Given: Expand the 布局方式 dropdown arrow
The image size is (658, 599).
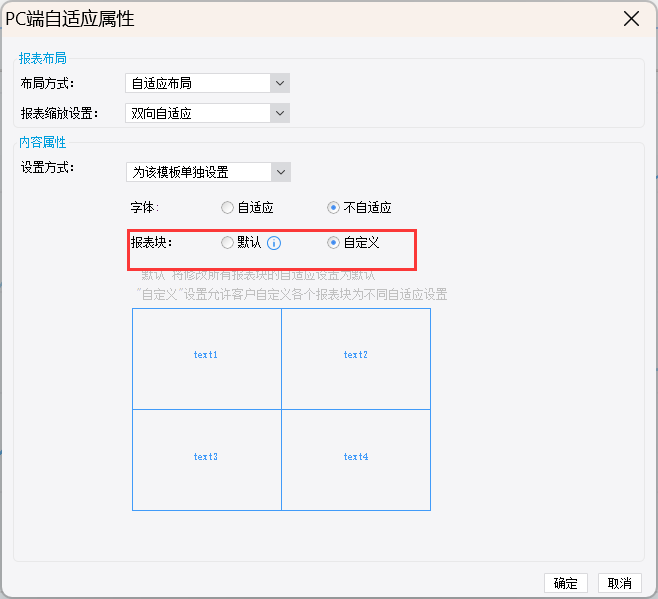Looking at the screenshot, I should point(280,83).
